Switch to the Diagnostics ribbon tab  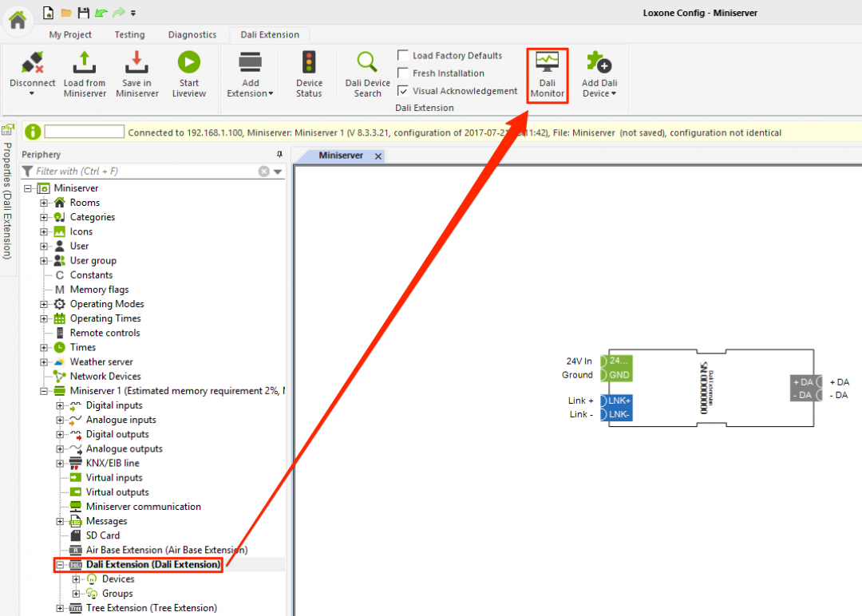point(192,34)
